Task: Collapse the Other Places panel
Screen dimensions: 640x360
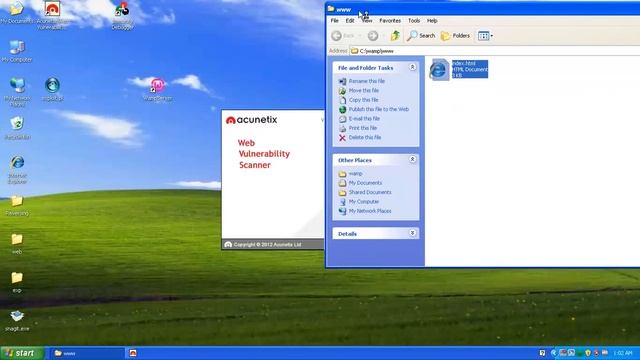Action: pyautogui.click(x=412, y=159)
